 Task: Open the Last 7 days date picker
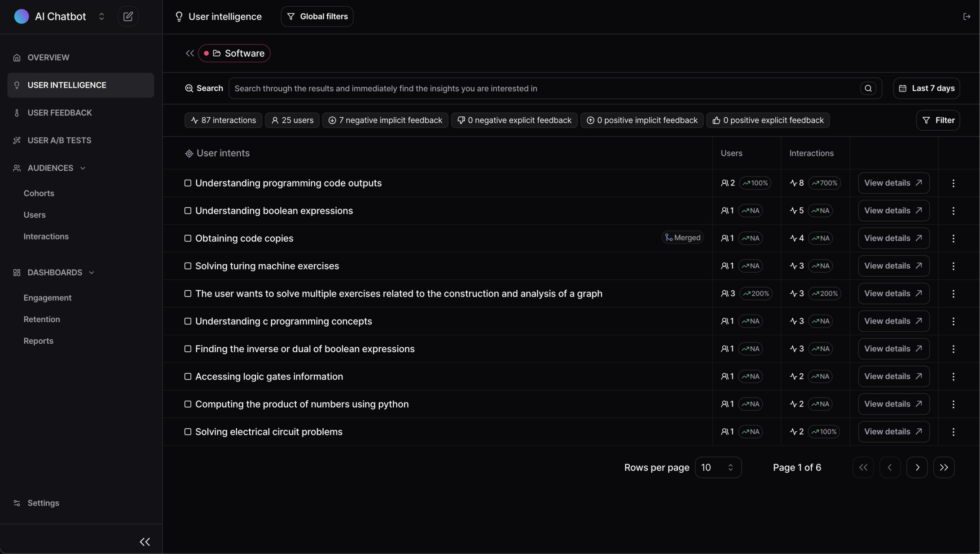926,89
